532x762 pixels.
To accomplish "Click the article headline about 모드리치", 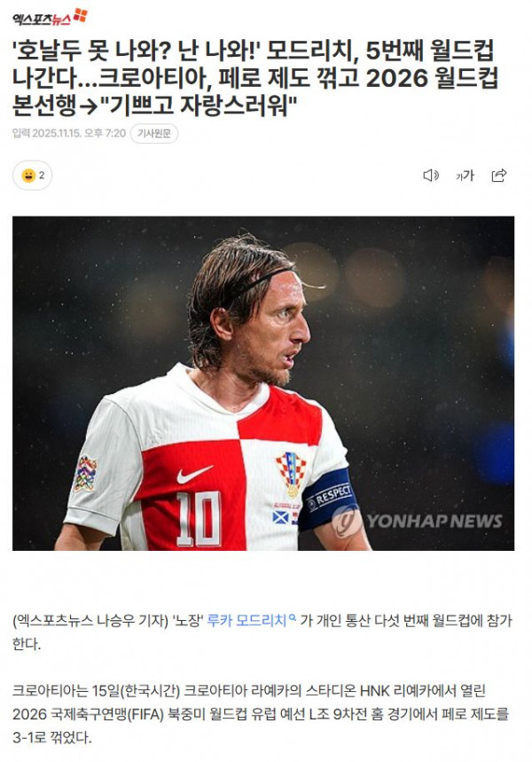I will tap(255, 78).
